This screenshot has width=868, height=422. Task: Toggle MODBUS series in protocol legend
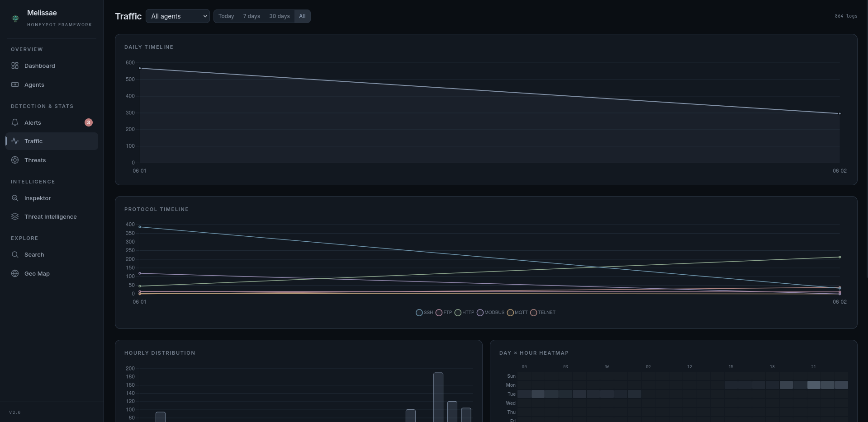(x=490, y=313)
